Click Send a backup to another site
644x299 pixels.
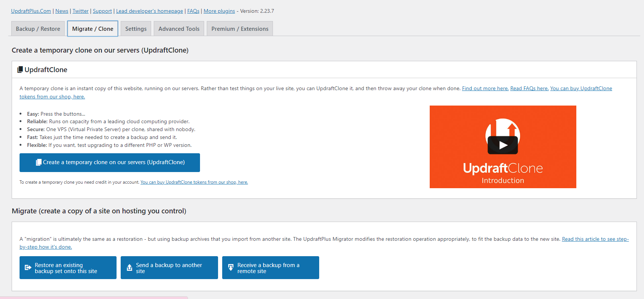(169, 268)
